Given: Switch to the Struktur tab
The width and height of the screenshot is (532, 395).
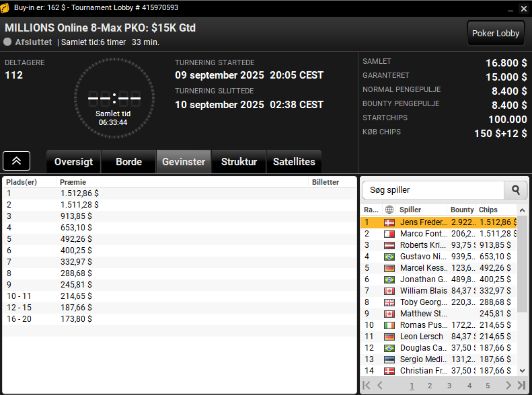Looking at the screenshot, I should click(239, 162).
